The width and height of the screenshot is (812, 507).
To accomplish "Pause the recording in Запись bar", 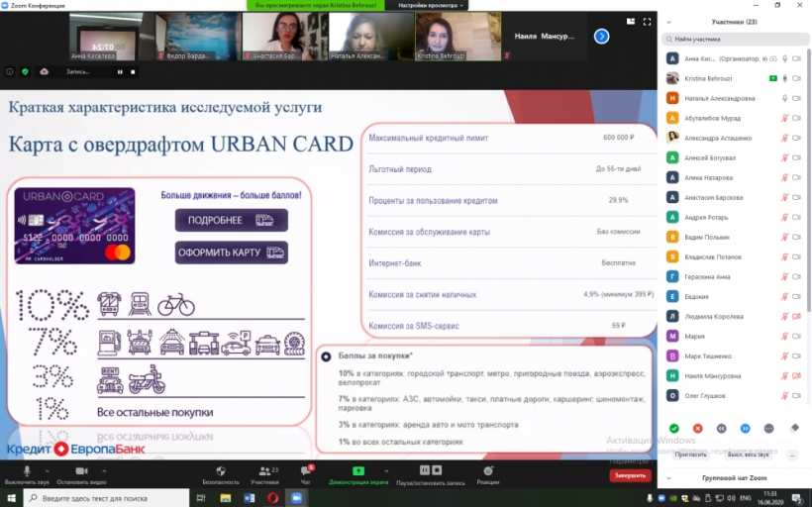I will 120,72.
